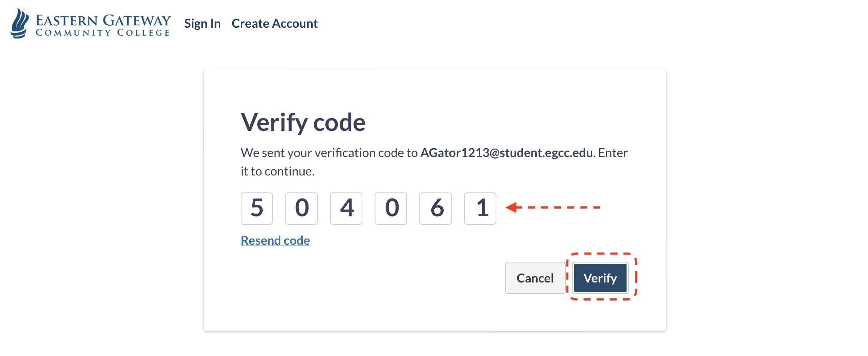Screen dimensions: 868x356
Task: Click the Verify code heading
Action: click(303, 122)
